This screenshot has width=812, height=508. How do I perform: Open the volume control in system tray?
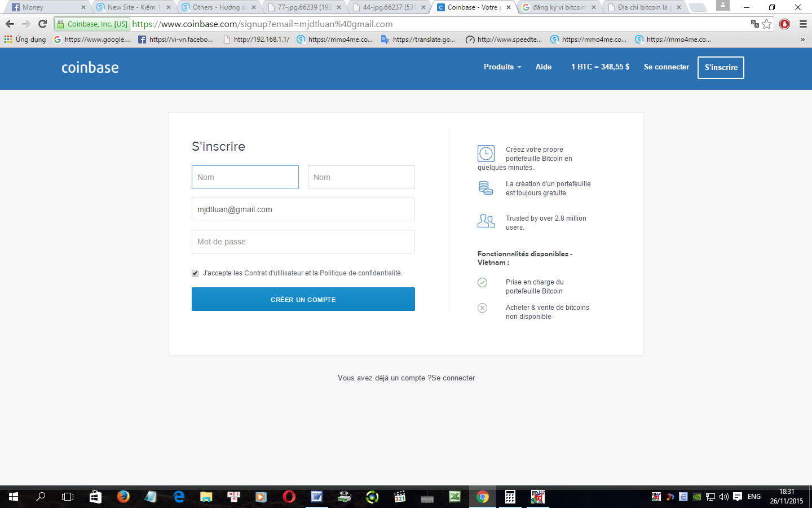coord(724,497)
